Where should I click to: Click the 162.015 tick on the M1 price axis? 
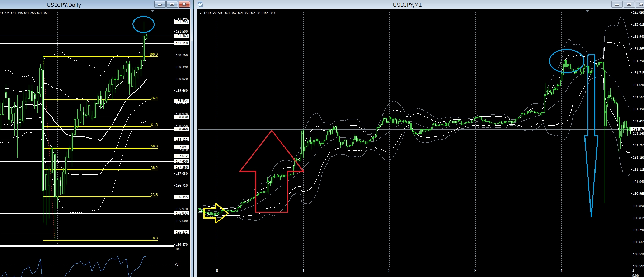(638, 25)
